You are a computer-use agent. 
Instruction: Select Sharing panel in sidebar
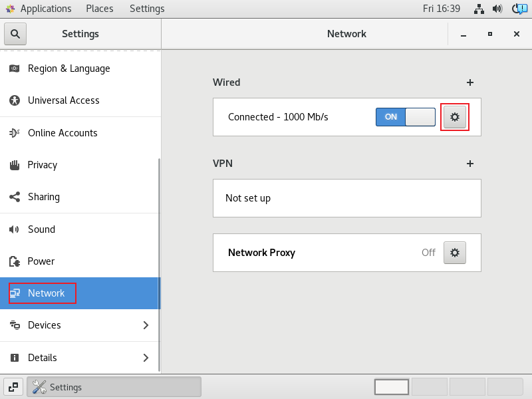pos(80,197)
